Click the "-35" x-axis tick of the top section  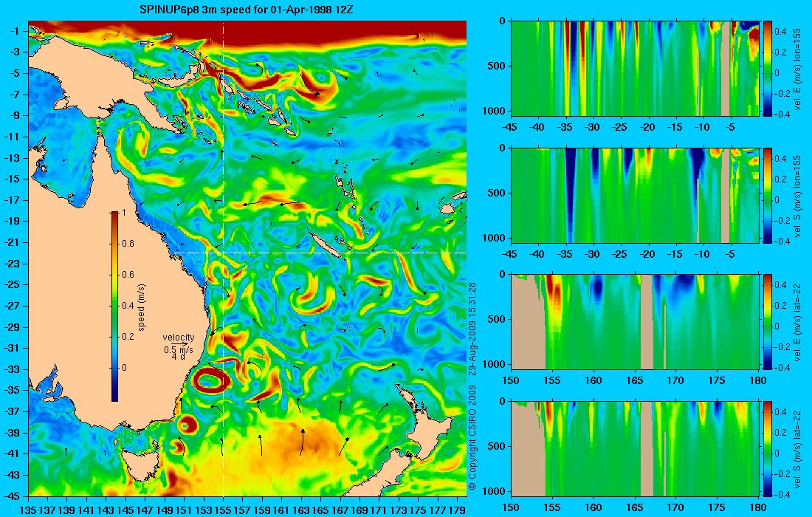(x=565, y=128)
